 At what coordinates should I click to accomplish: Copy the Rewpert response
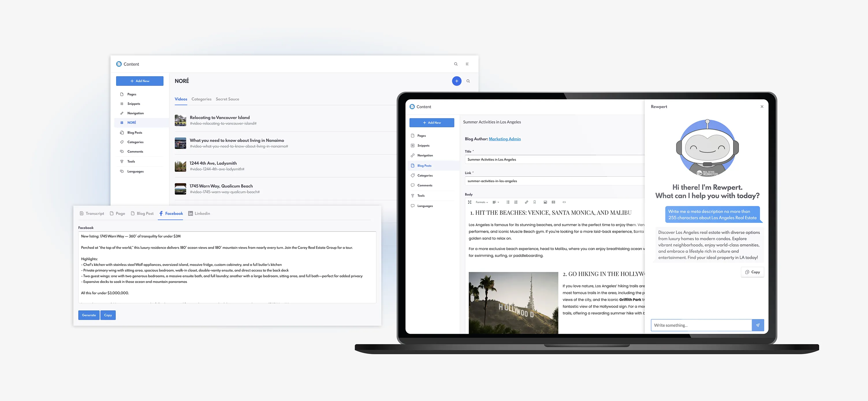click(752, 272)
